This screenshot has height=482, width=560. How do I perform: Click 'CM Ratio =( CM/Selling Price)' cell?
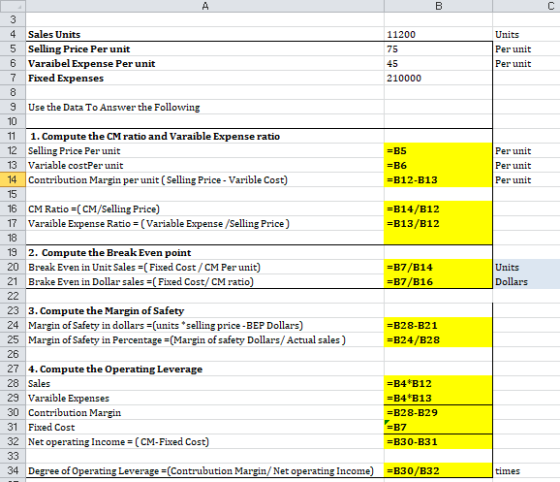[205, 209]
